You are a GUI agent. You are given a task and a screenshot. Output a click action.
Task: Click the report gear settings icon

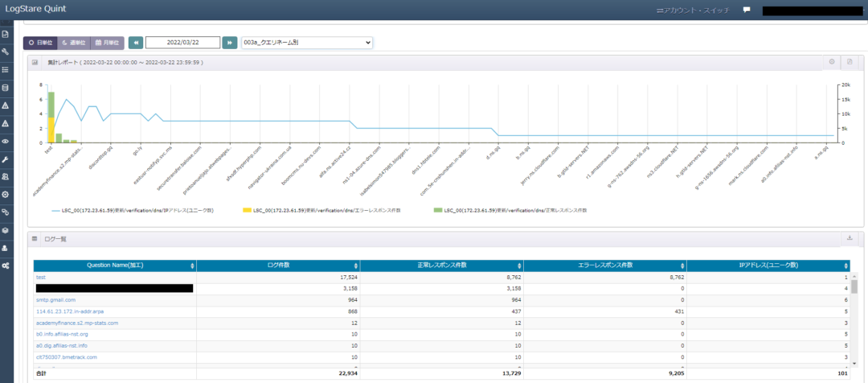(x=832, y=62)
